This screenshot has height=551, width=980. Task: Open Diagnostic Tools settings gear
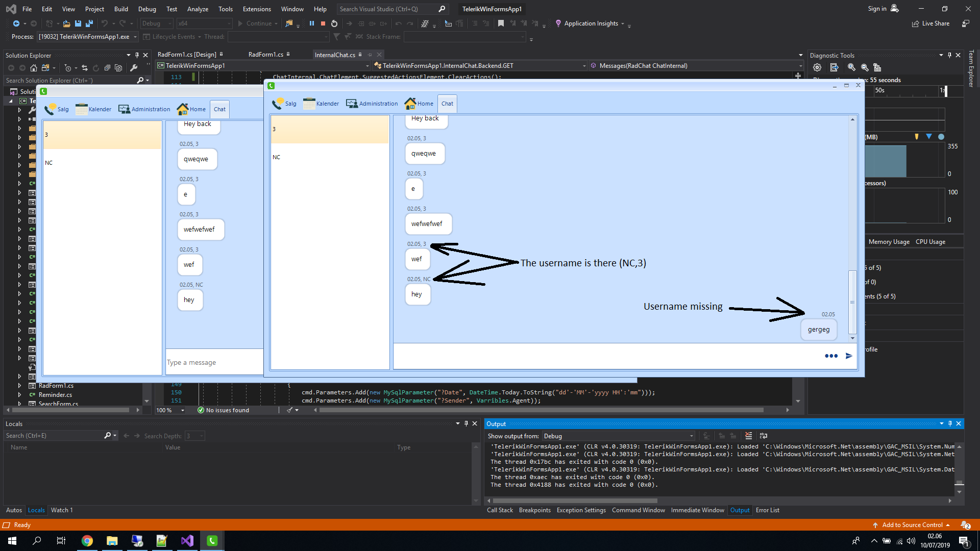(817, 67)
